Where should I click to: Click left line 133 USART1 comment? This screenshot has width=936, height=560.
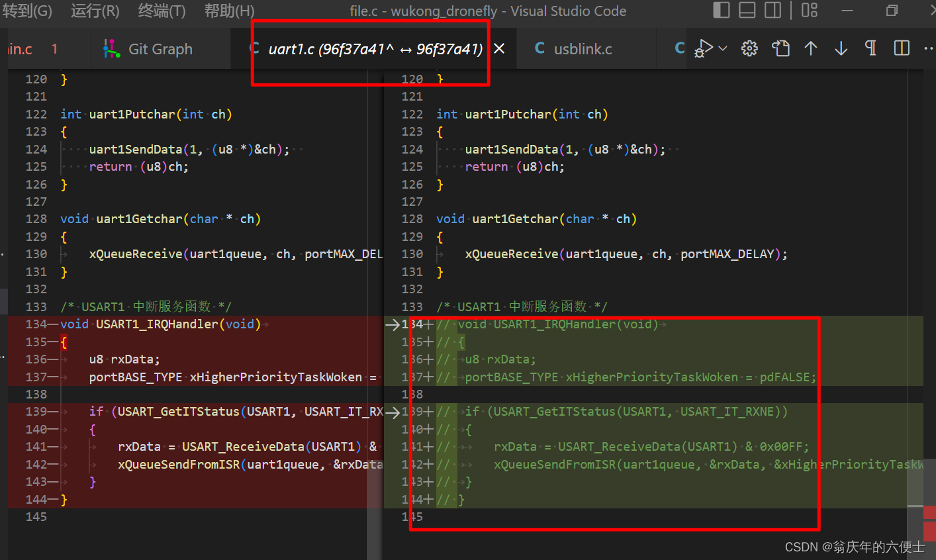tap(146, 306)
